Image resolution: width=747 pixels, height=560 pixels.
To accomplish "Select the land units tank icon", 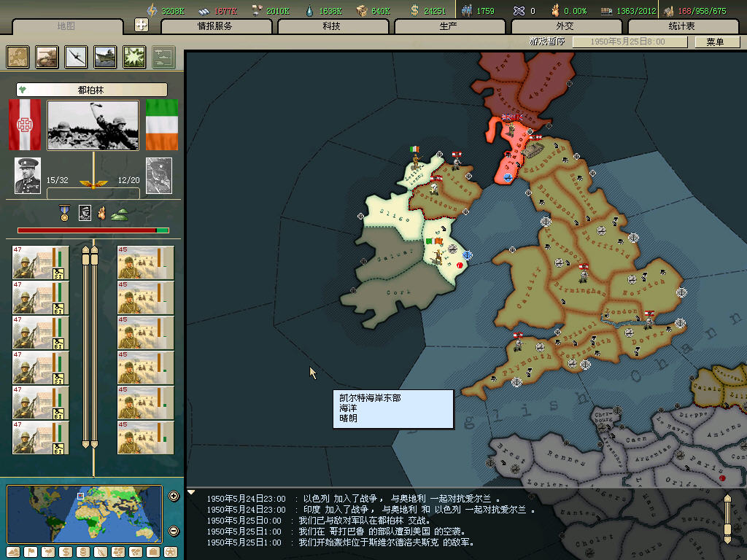I will (x=47, y=57).
